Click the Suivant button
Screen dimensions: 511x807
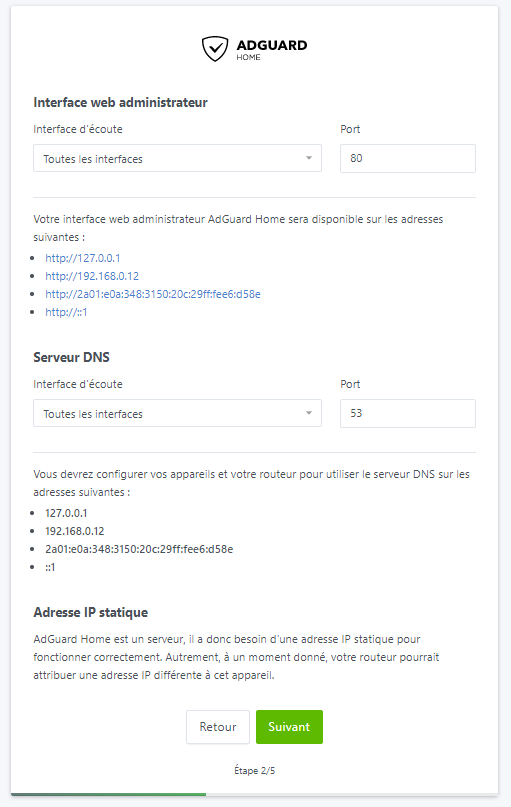click(289, 727)
